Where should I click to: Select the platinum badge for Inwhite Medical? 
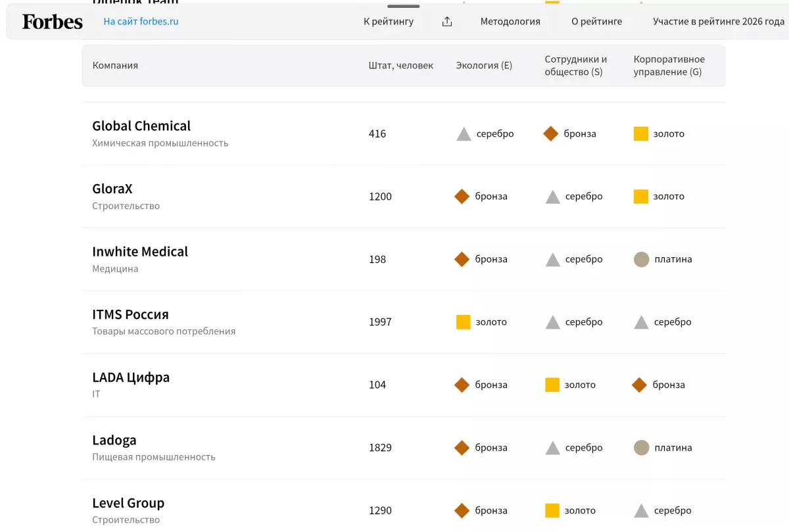(641, 259)
